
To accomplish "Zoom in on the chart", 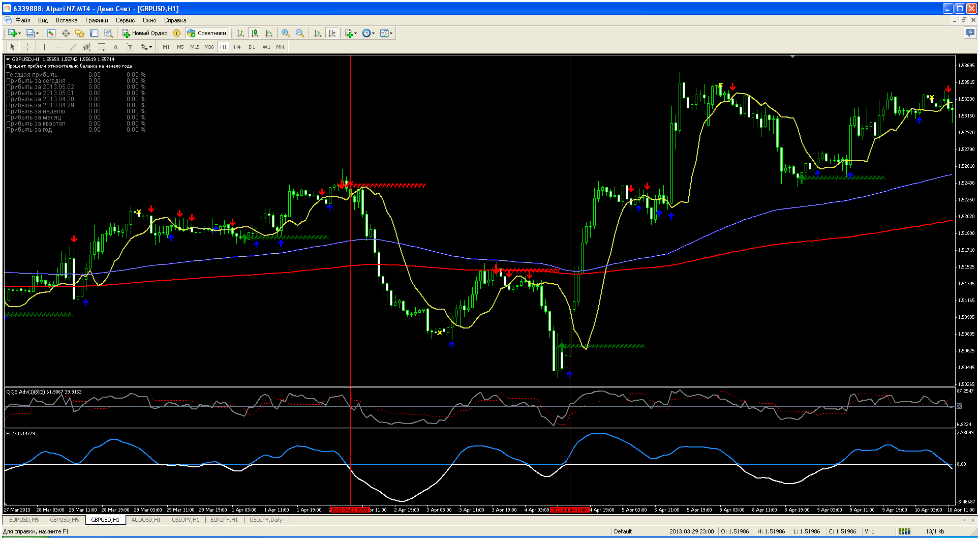I will coord(286,33).
